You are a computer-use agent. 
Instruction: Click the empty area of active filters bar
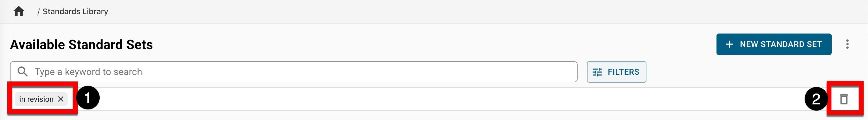(438, 99)
